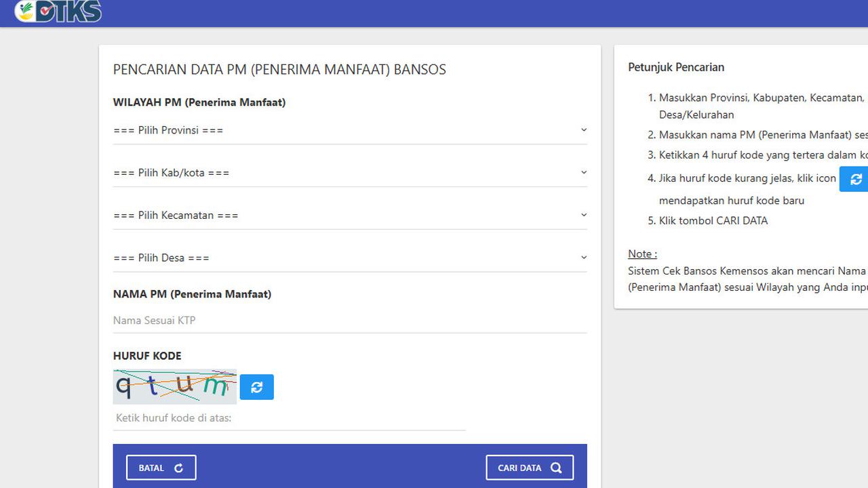Refresh the captcha using the blue refresh icon

[256, 387]
